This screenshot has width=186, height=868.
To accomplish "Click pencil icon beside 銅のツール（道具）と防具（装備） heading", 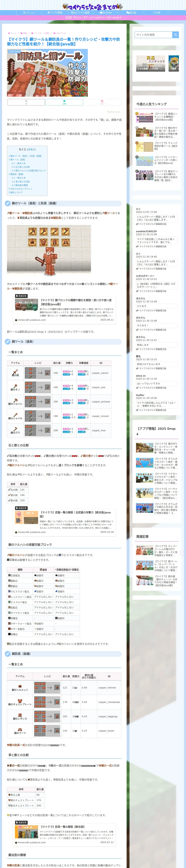I will click(8, 203).
